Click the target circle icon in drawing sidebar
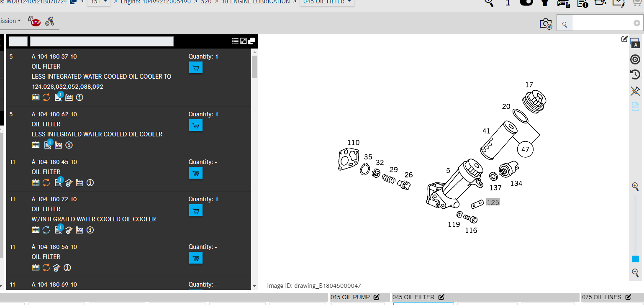 pos(635,59)
